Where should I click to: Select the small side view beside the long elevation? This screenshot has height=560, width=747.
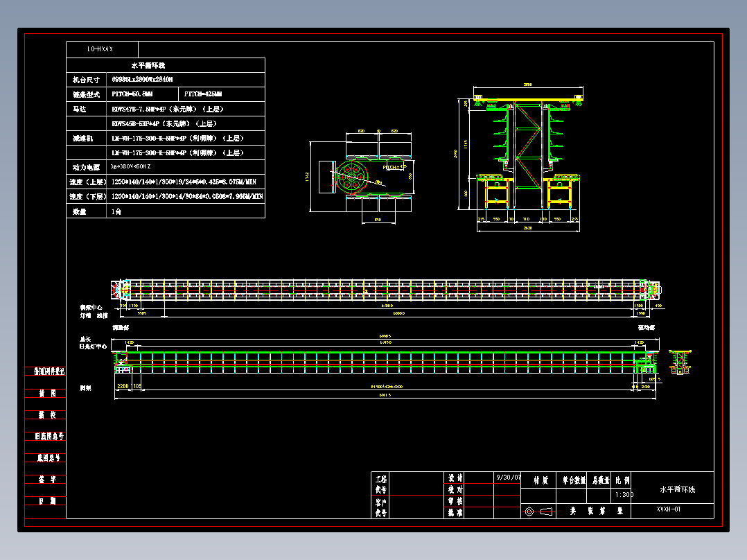click(680, 362)
